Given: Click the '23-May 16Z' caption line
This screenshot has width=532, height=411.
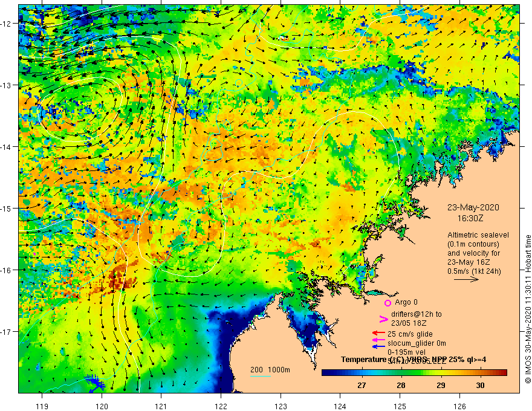Looking at the screenshot, I should click(468, 262).
